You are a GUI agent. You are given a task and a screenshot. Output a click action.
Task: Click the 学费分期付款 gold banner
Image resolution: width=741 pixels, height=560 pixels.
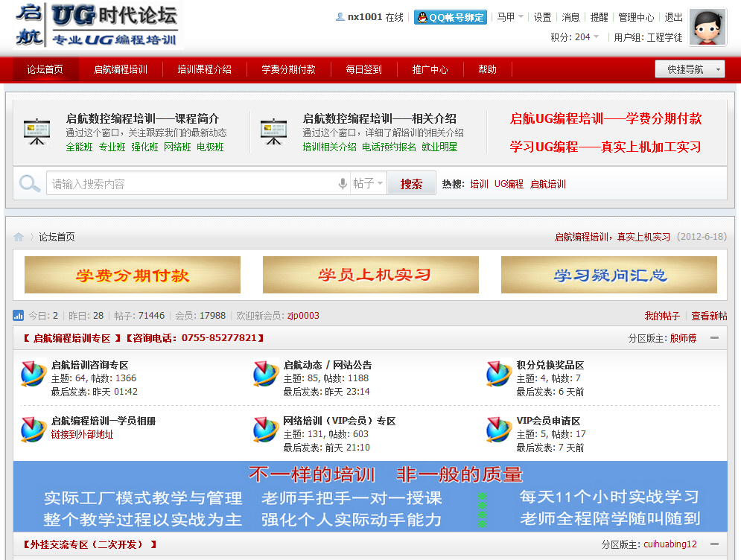click(133, 275)
